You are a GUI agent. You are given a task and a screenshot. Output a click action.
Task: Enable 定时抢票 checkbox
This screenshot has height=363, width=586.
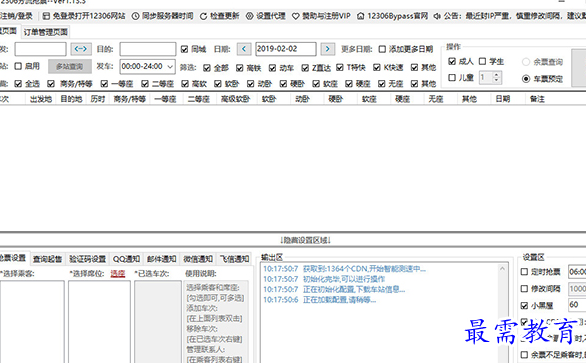(524, 272)
